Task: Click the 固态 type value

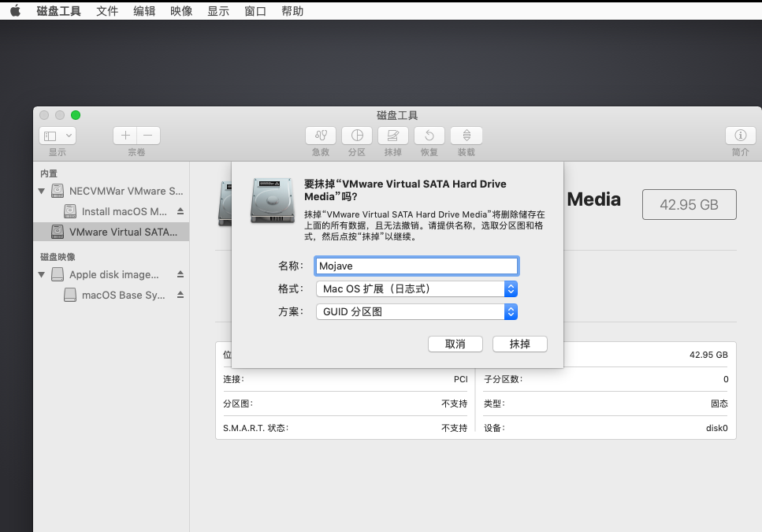Action: 719,404
